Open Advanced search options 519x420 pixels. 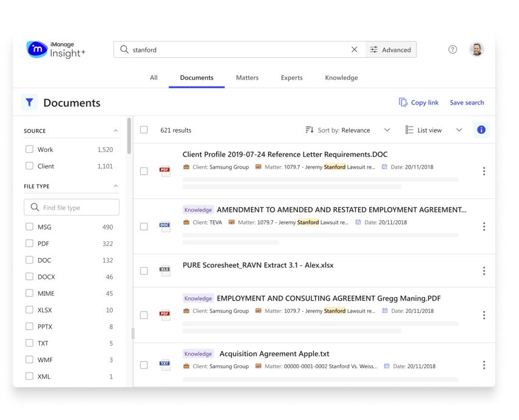(x=391, y=49)
